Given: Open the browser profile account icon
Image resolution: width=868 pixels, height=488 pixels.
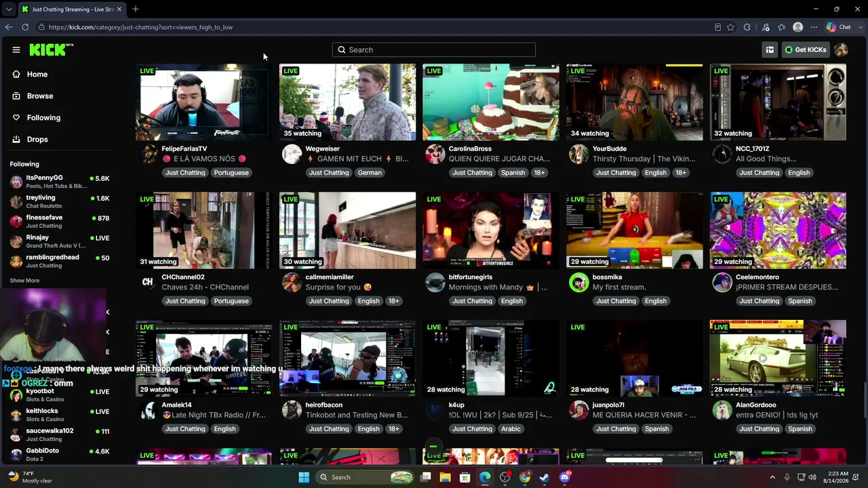Looking at the screenshot, I should click(x=798, y=27).
